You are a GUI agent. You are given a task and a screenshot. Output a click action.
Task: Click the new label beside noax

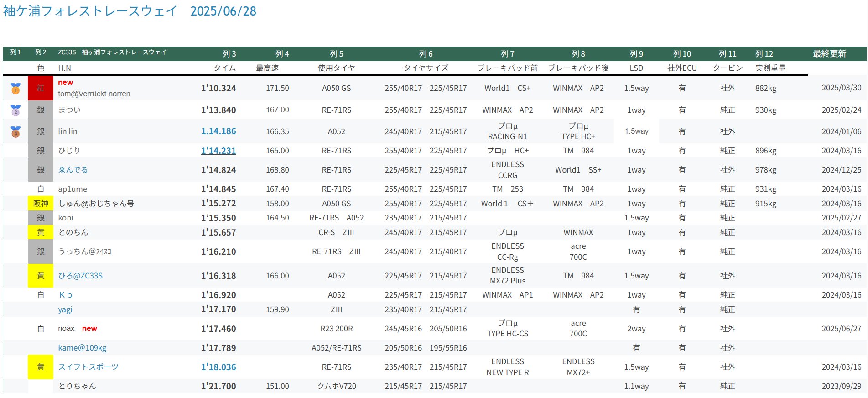[x=89, y=328]
